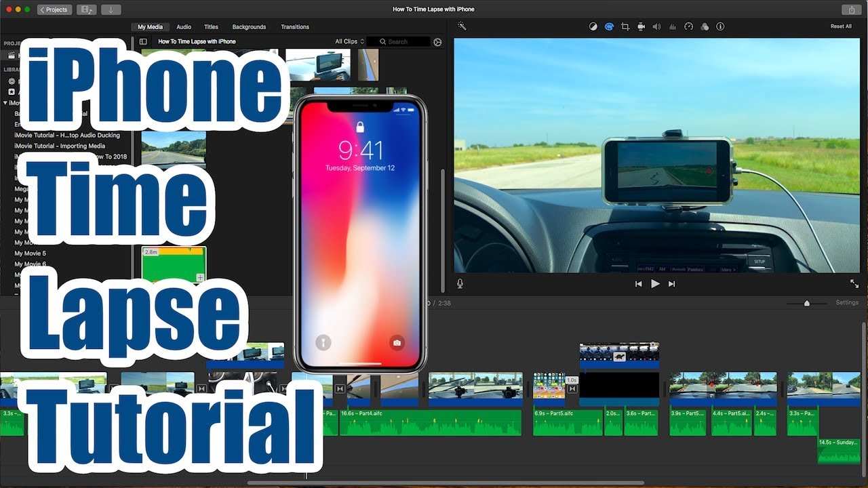The height and width of the screenshot is (488, 868).
Task: Open timeline Settings menu
Action: [x=847, y=303]
